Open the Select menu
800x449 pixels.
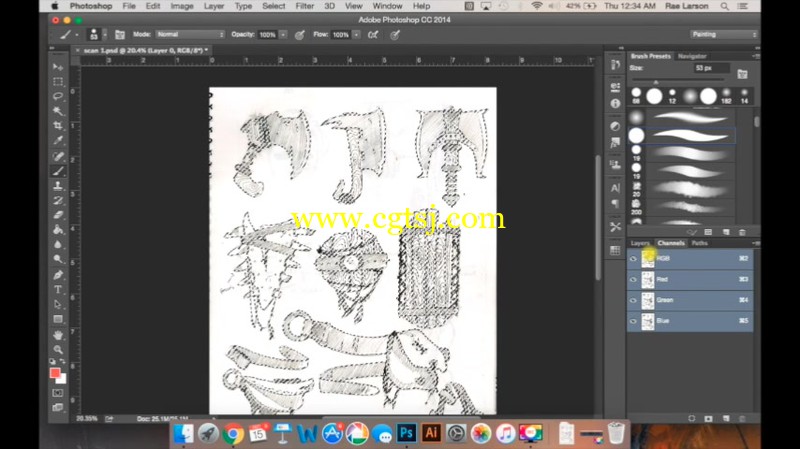tap(273, 6)
